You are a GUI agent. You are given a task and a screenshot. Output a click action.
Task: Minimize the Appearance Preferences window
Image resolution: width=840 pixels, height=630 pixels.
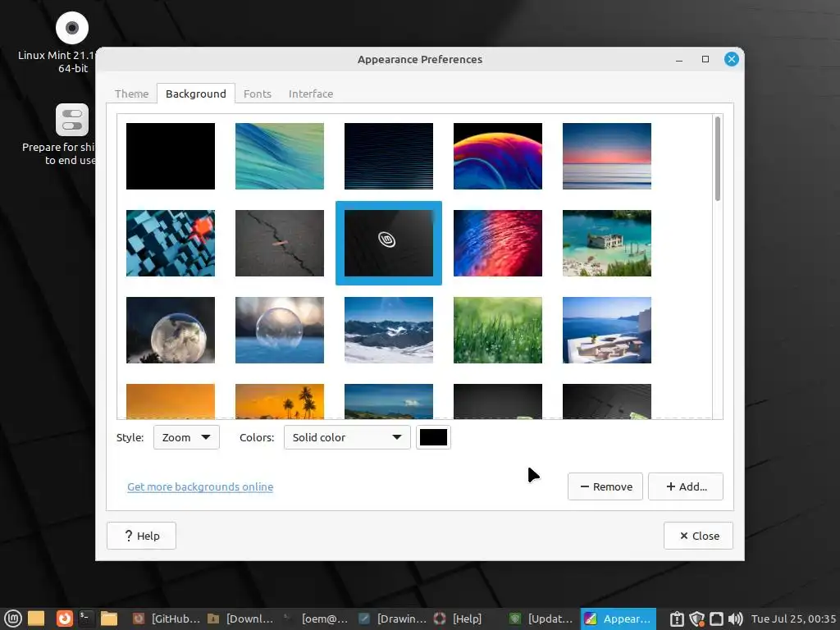coord(679,59)
